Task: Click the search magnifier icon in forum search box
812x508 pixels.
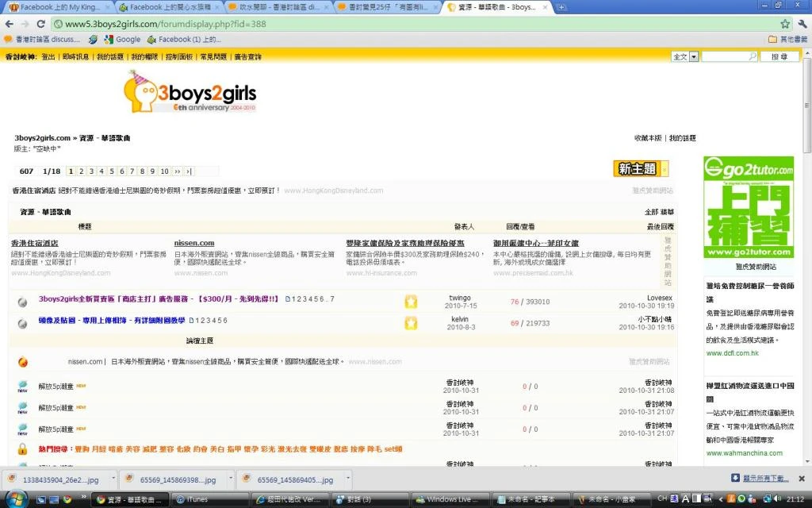Action: coord(753,56)
